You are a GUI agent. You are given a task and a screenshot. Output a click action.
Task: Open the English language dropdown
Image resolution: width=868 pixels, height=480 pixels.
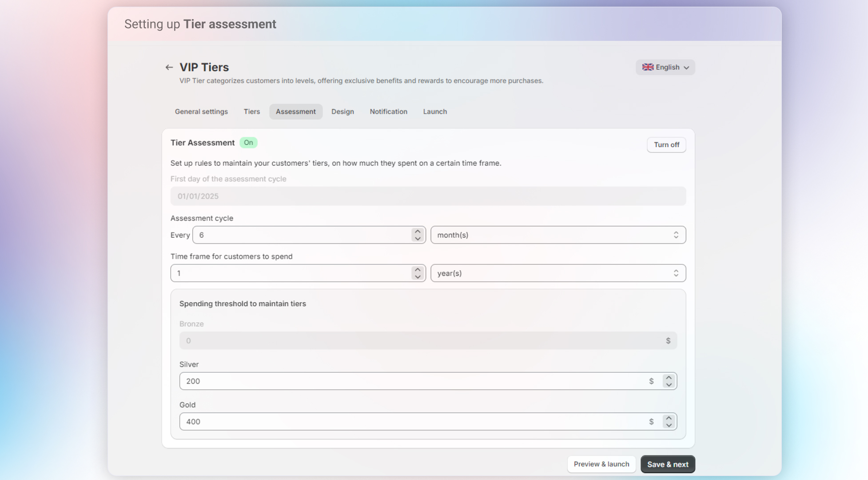[x=665, y=68]
